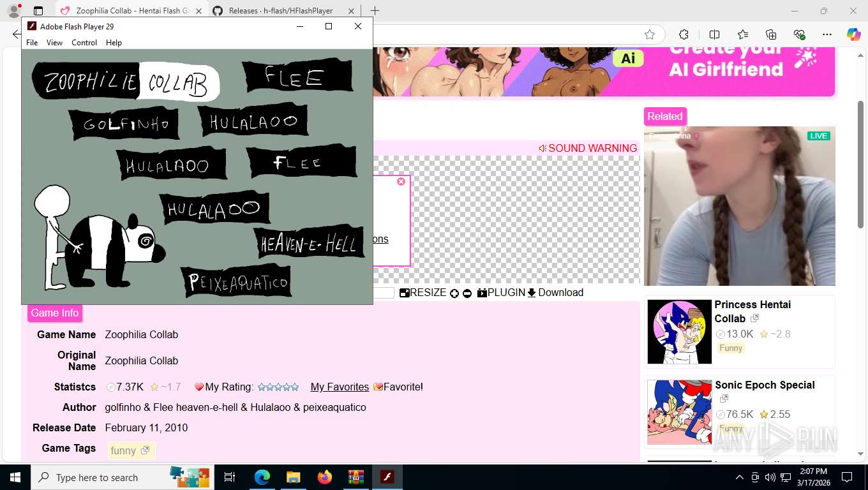Screen dimensions: 868x490
Task: Click the HEAVEN-E-HELL label in Flash game
Action: [309, 243]
